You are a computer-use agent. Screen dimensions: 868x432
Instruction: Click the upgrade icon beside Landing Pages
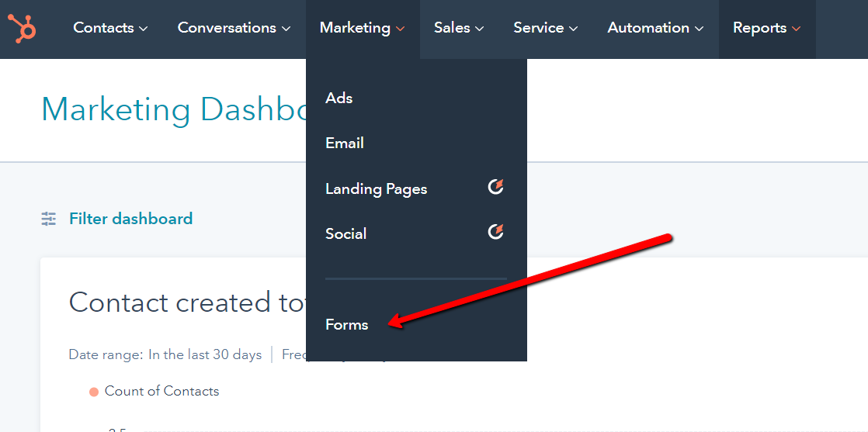click(x=495, y=187)
